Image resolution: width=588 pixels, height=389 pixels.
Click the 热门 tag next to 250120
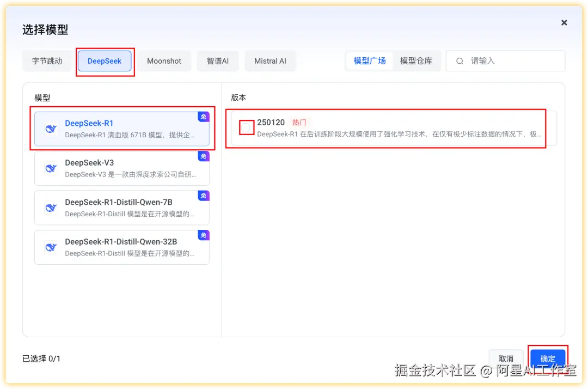299,122
